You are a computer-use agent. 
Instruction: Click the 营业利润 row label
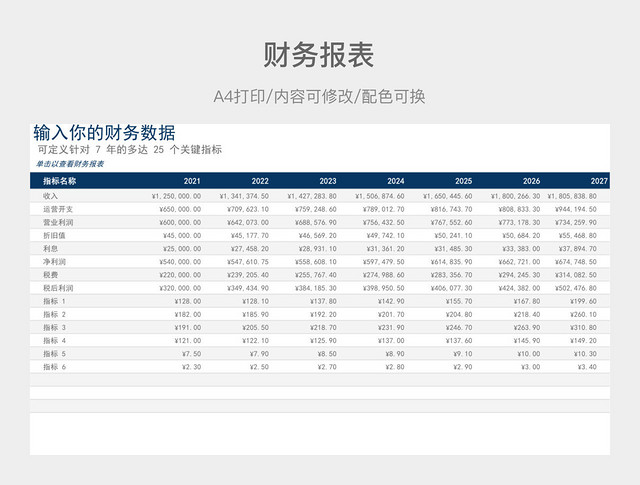[58, 222]
